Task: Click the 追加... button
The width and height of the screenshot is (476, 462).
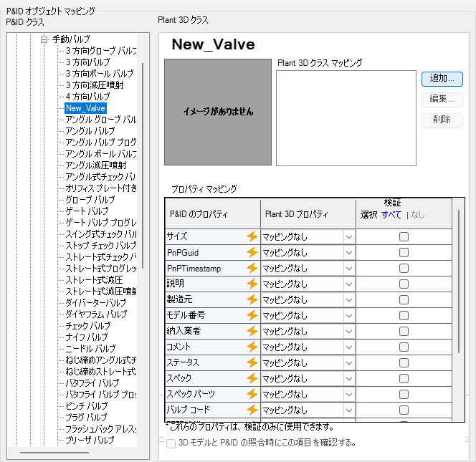Action: pyautogui.click(x=442, y=79)
